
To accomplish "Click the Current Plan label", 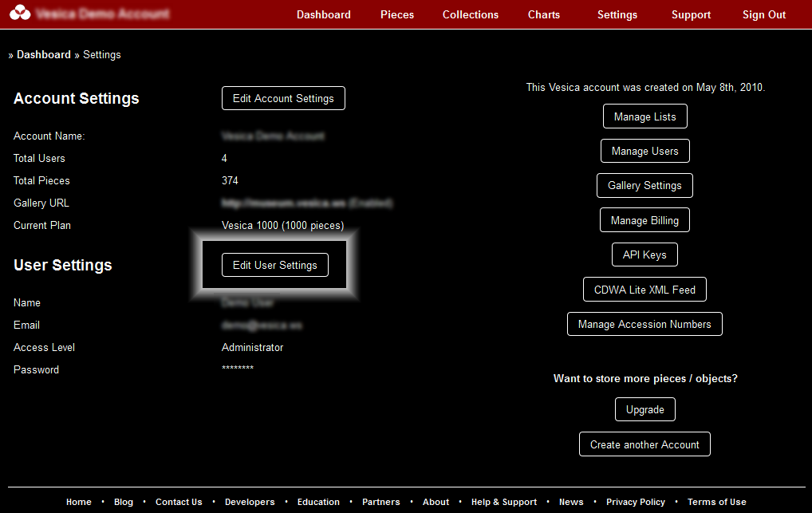I will point(42,226).
